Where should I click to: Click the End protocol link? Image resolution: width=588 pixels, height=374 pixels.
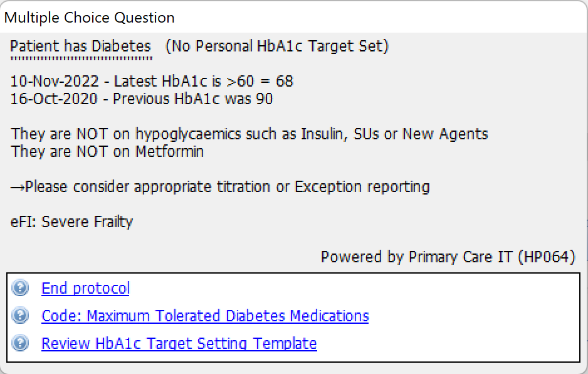click(85, 289)
